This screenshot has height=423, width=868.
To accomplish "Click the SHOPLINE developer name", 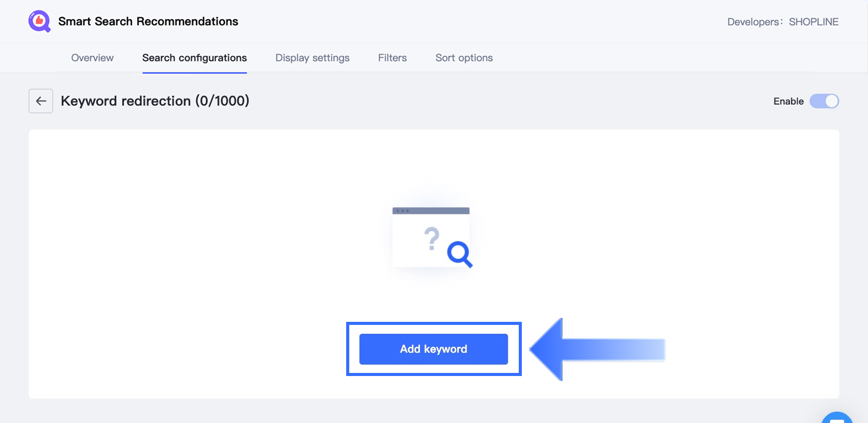I will (813, 22).
